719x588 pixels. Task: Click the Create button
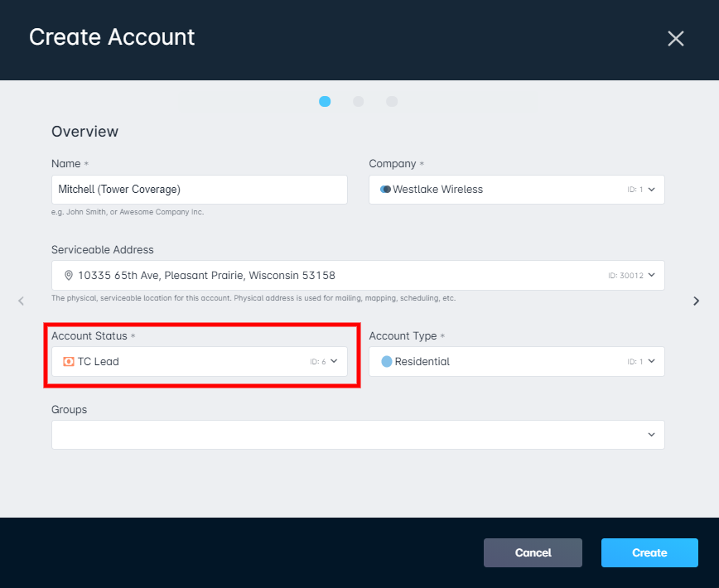[649, 552]
